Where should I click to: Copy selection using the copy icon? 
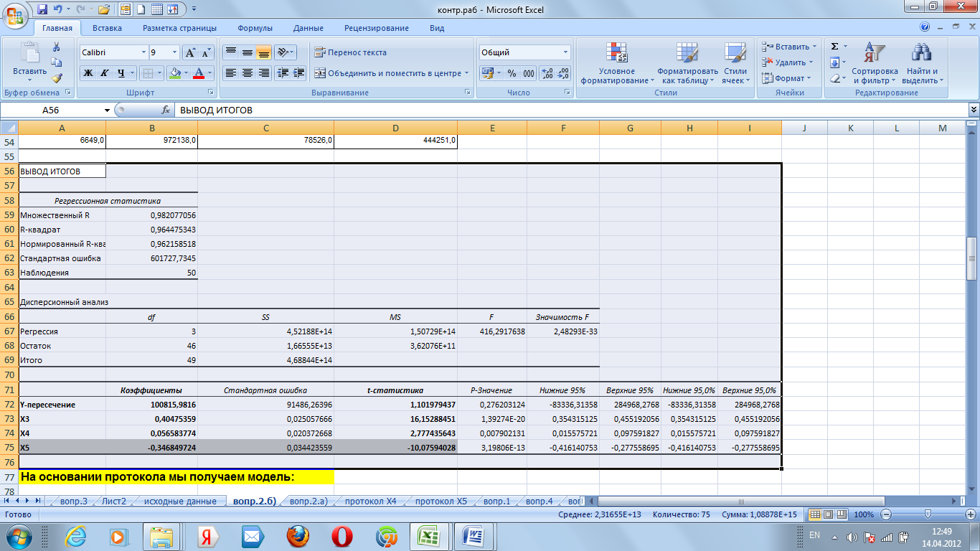click(x=57, y=62)
